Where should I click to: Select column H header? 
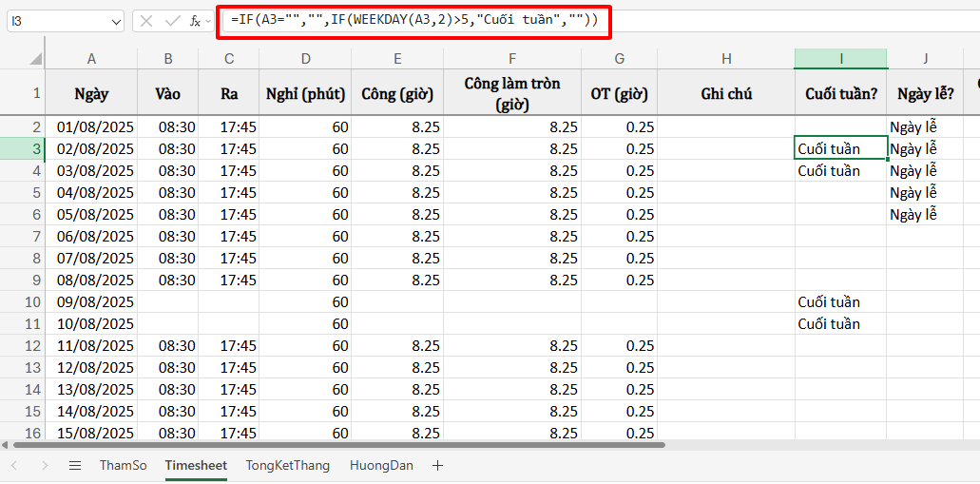726,59
